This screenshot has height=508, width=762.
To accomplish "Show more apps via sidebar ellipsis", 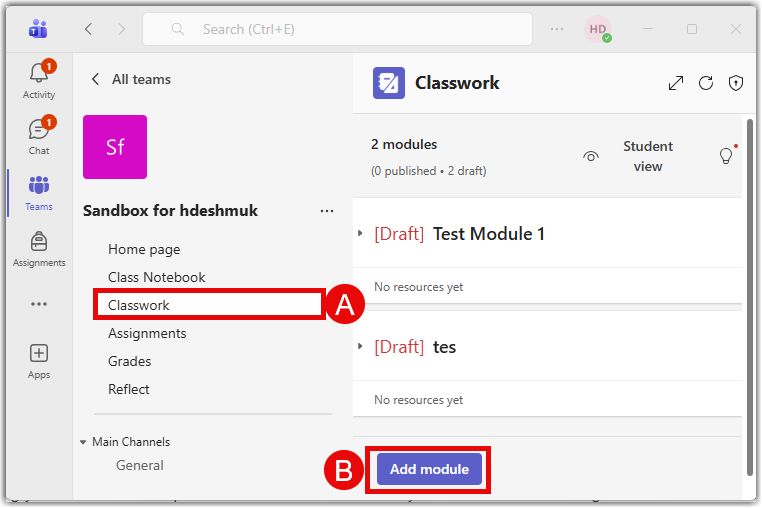I will 39,304.
